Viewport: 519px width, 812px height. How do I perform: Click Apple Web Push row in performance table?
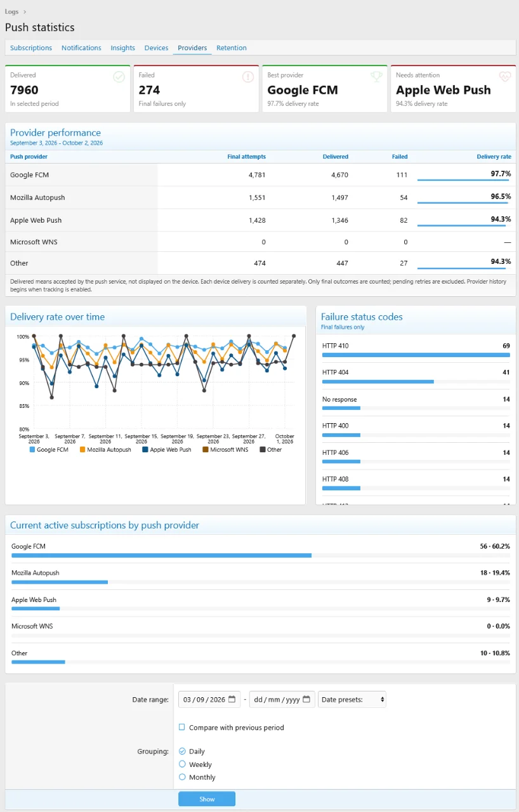coord(260,220)
